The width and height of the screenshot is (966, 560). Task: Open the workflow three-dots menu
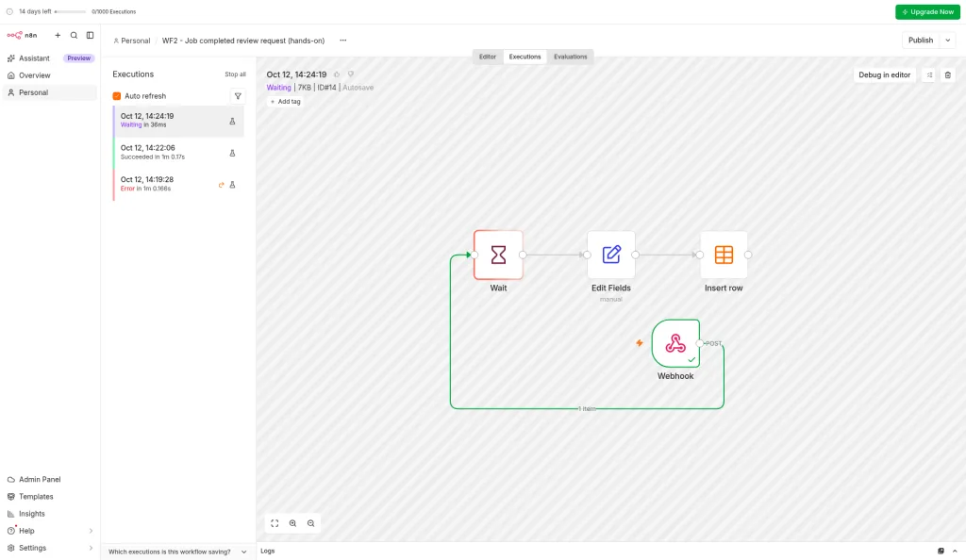click(343, 41)
